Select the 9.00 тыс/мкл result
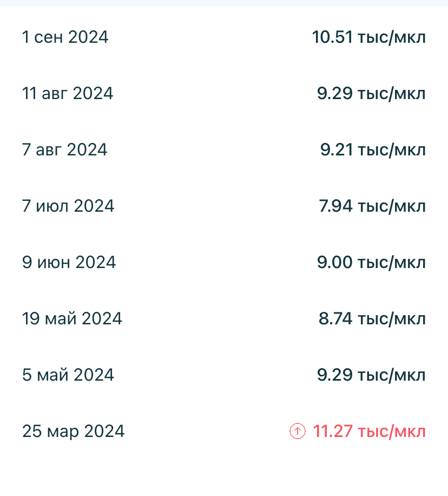448x496 pixels. pyautogui.click(x=371, y=263)
